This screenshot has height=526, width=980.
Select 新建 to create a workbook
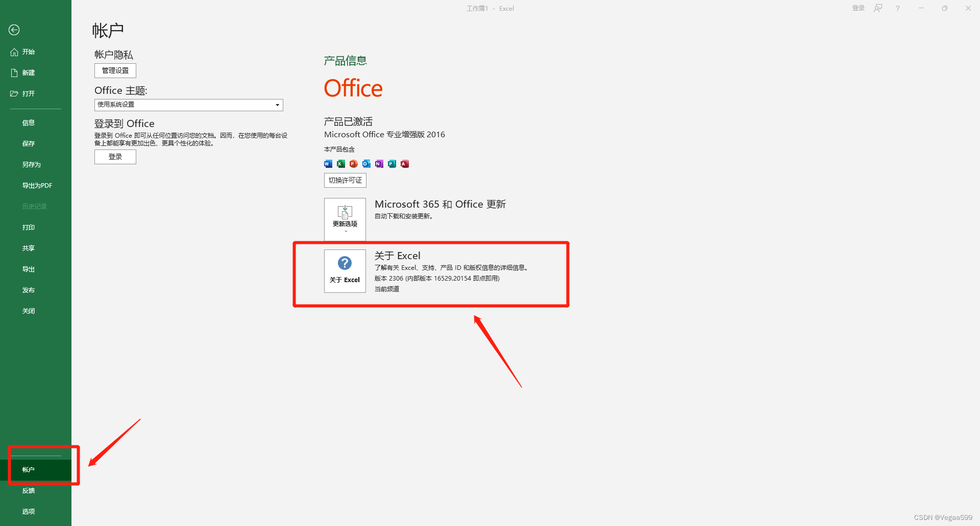[36, 73]
